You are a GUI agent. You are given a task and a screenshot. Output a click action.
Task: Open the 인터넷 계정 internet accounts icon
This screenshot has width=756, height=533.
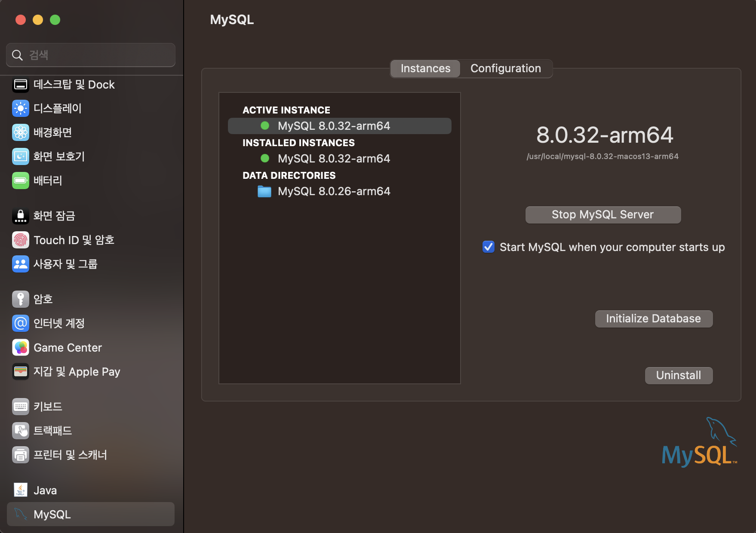tap(21, 323)
